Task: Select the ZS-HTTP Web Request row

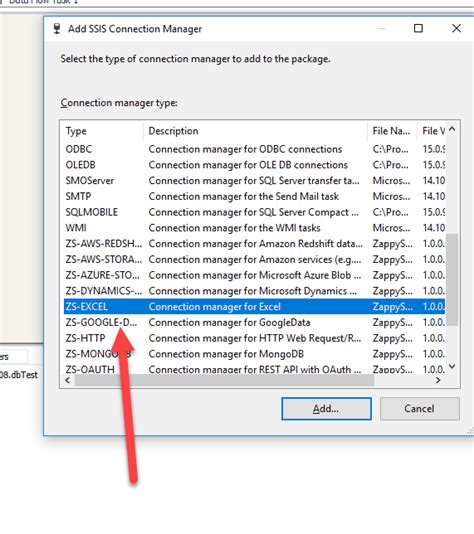Action: 254,338
